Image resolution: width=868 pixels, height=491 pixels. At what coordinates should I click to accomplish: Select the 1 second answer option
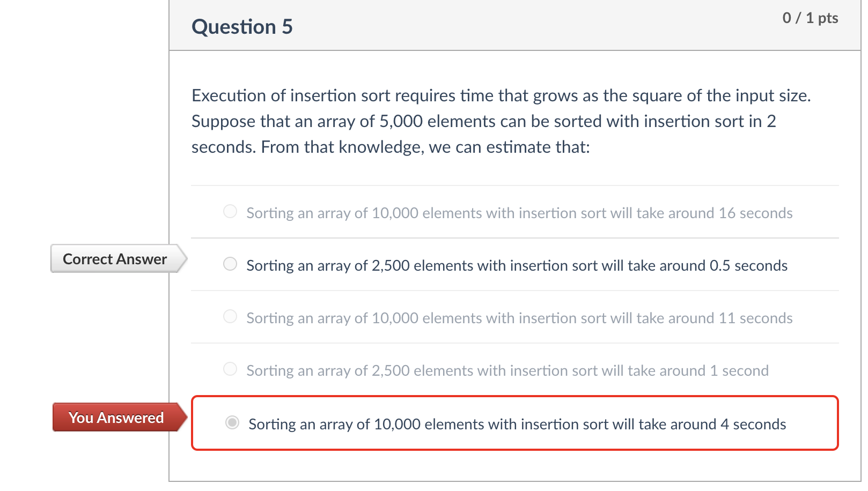click(230, 369)
